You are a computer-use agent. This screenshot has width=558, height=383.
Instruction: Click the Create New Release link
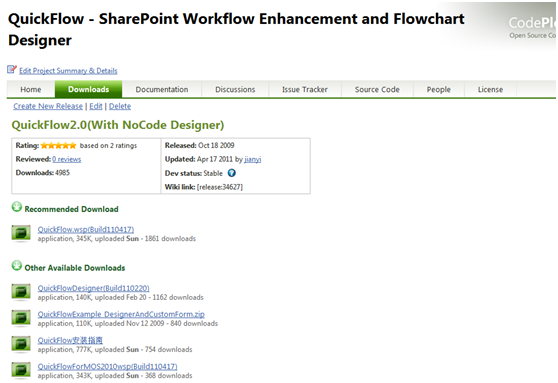[48, 106]
